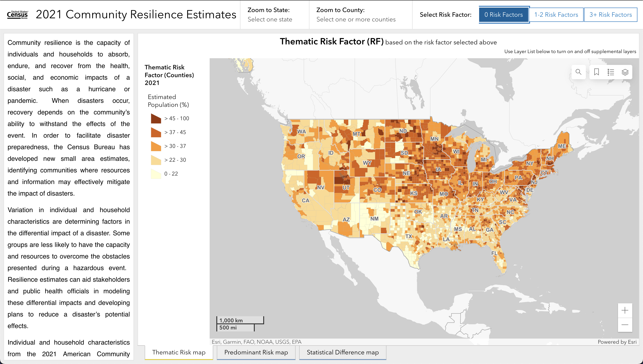Click the MN state label on map
Viewport: 643px width, 364px height.
click(434, 139)
